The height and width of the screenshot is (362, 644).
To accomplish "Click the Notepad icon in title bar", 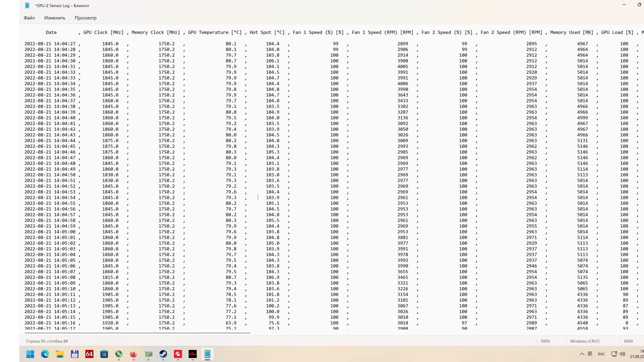I will tap(27, 6).
